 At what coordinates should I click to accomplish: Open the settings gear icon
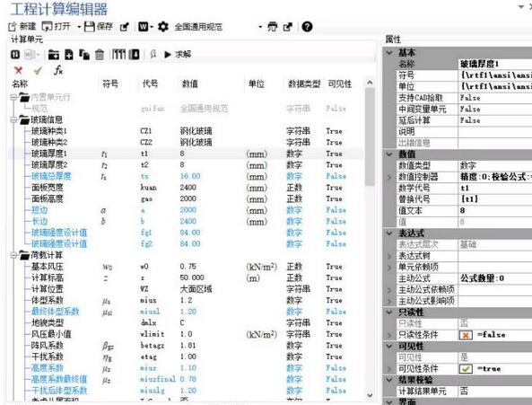pos(163,26)
